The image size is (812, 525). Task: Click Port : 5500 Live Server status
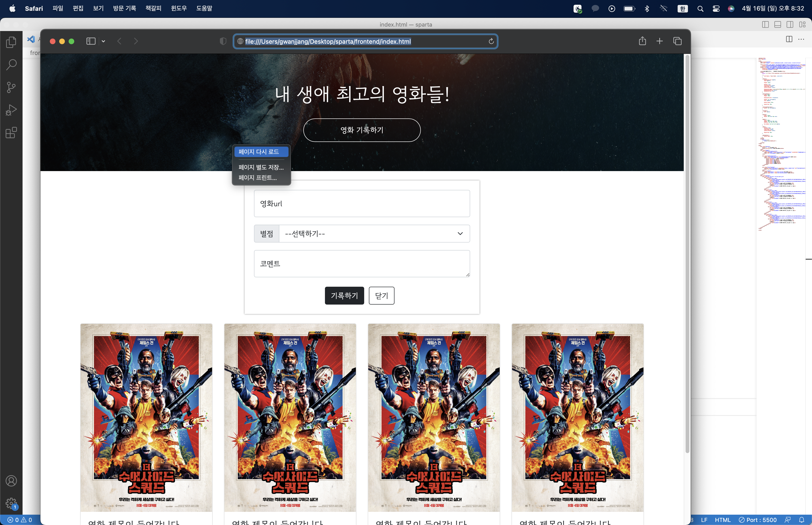tap(757, 520)
